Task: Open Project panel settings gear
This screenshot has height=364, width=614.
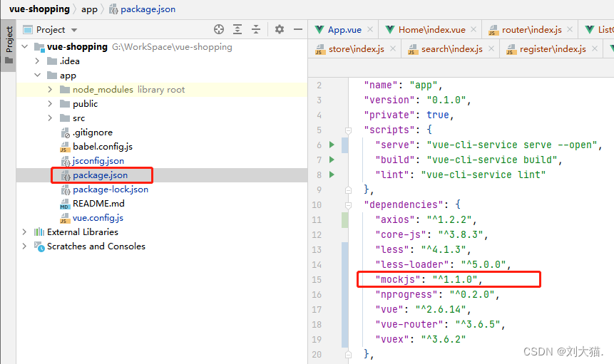Action: point(280,29)
